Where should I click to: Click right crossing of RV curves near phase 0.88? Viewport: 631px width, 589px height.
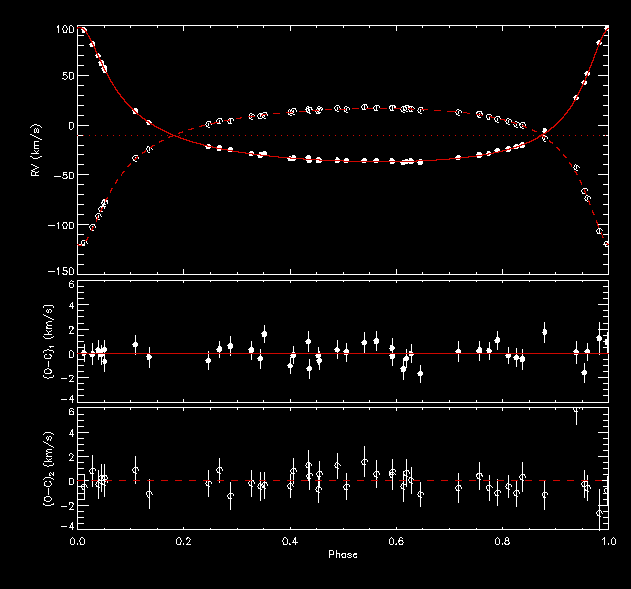click(544, 134)
